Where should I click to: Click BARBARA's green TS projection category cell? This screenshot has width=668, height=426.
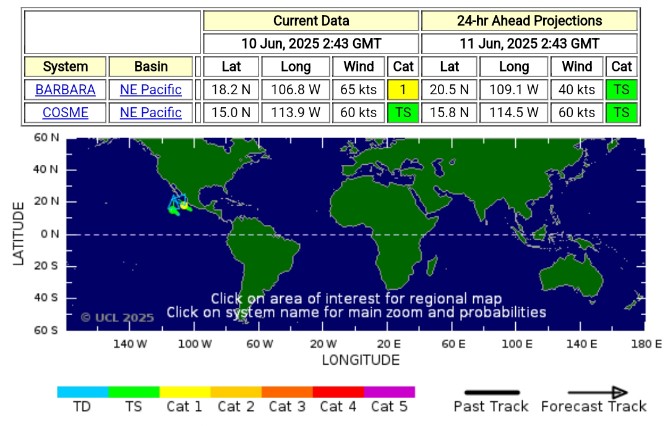click(x=621, y=89)
